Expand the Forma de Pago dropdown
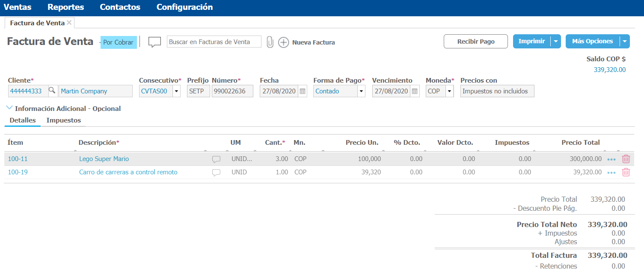This screenshot has height=272, width=644. (361, 91)
